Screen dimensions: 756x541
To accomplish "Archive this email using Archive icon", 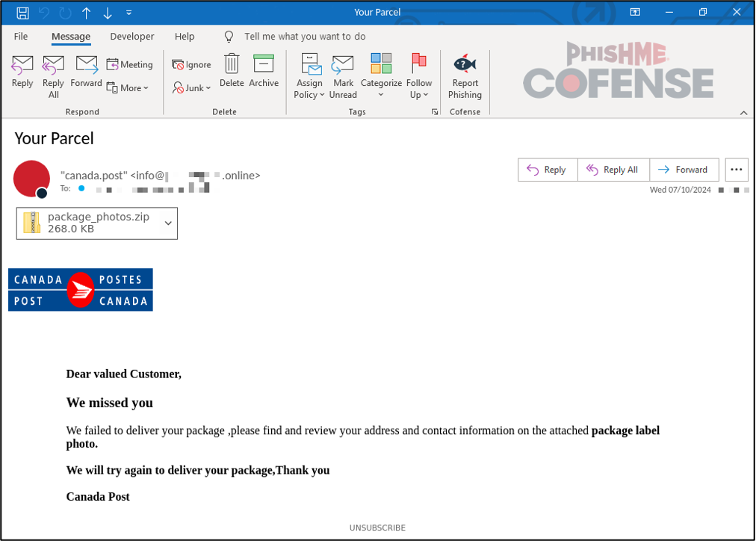I will pos(264,65).
